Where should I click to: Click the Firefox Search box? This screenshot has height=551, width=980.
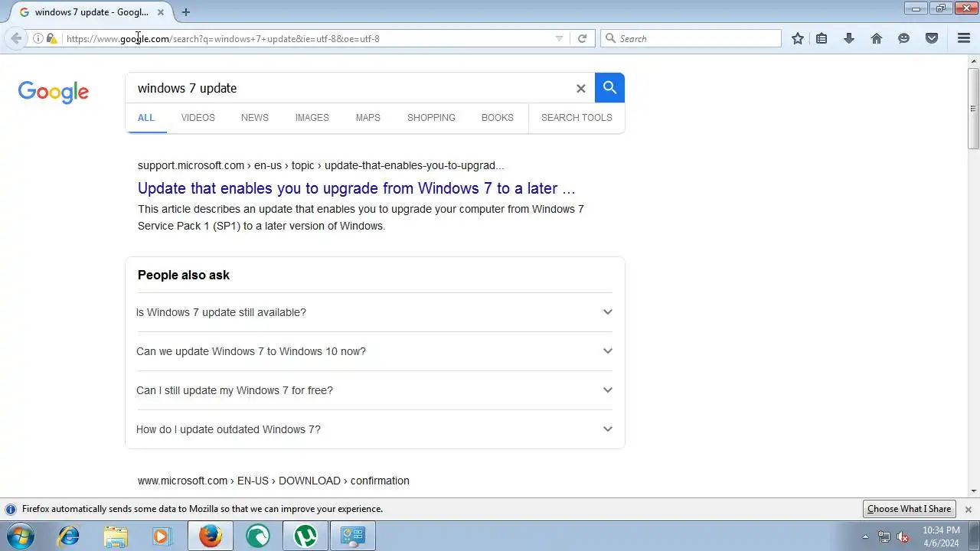(691, 38)
